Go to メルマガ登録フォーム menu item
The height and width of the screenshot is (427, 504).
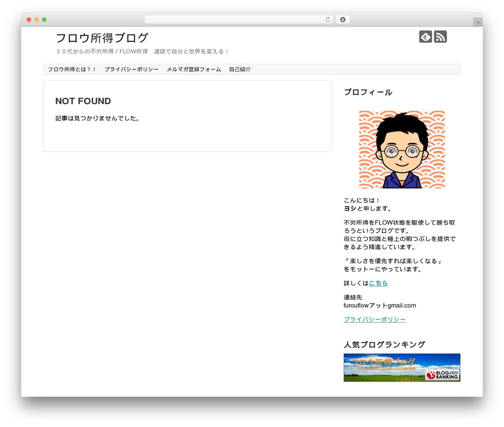point(194,69)
